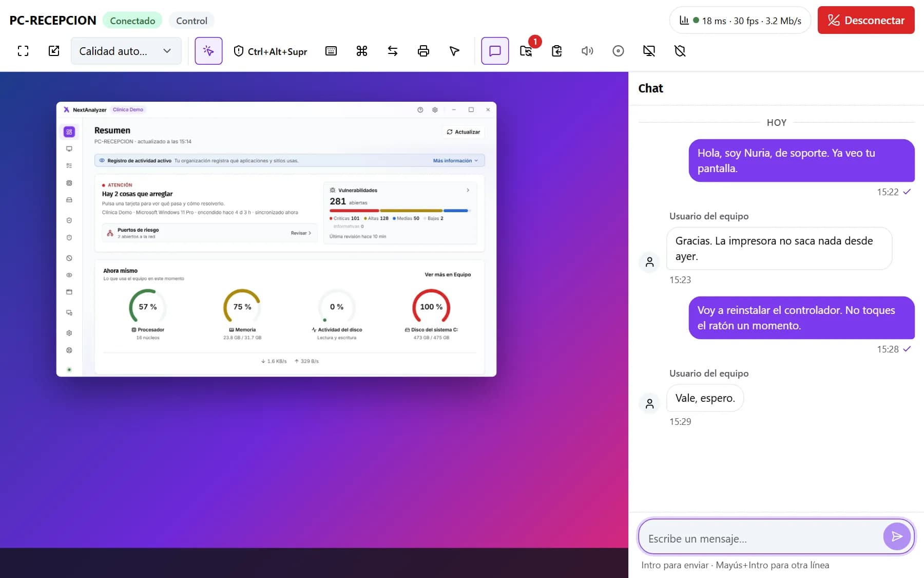Toggle the crossed-out shield icon
924x578 pixels.
pos(680,51)
